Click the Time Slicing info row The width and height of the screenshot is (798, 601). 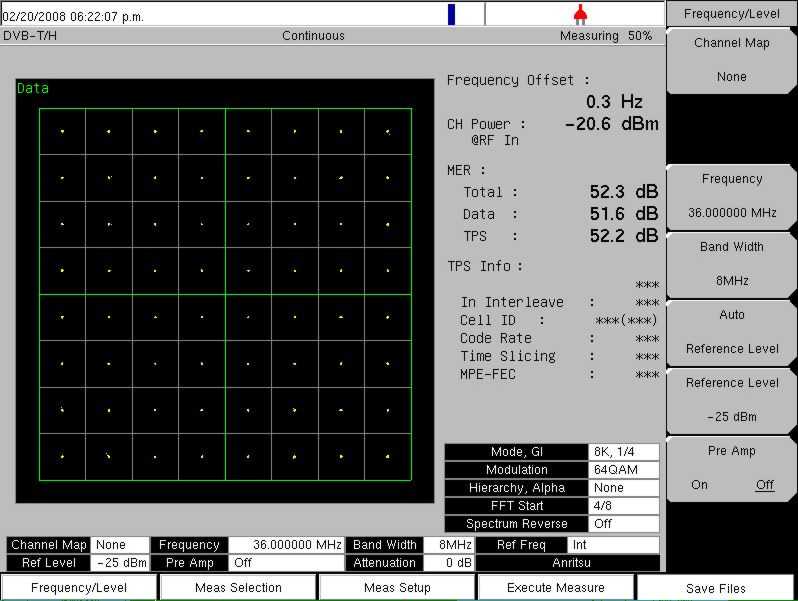coord(558,356)
